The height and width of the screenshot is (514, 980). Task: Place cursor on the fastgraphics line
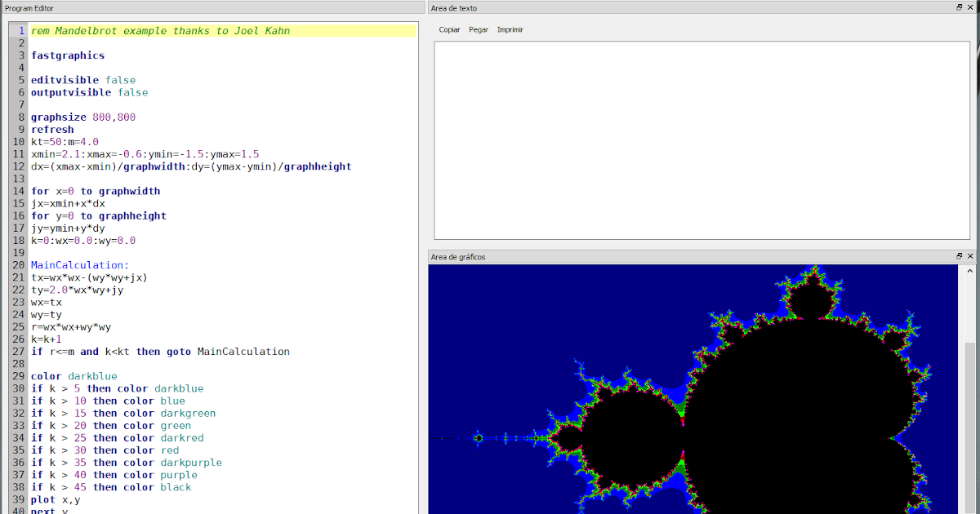[68, 55]
